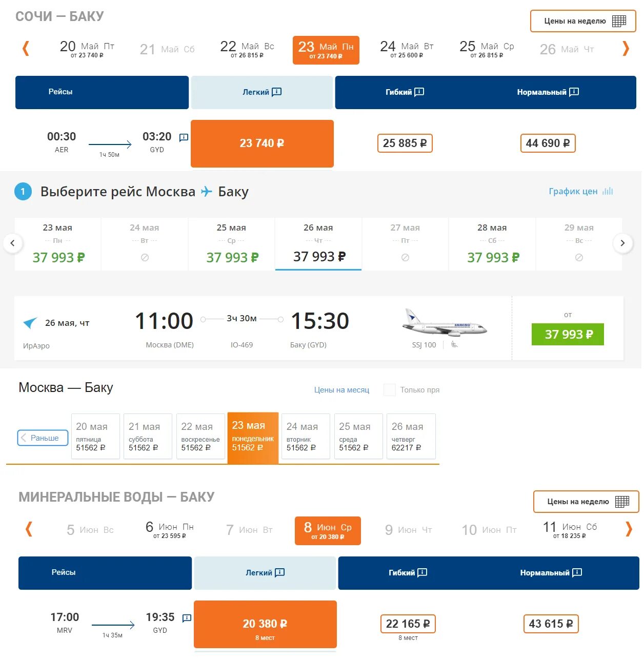Select the 24 Май Вт date tab
644x662 pixels.
pos(407,49)
